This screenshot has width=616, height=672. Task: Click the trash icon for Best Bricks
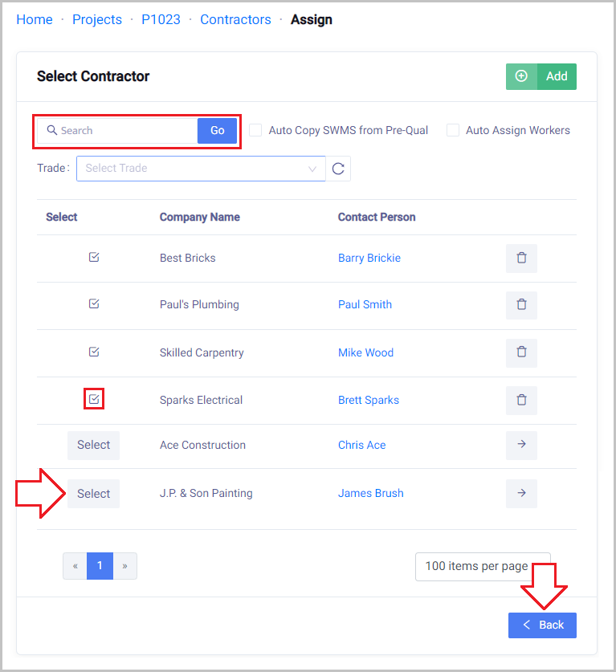(521, 259)
